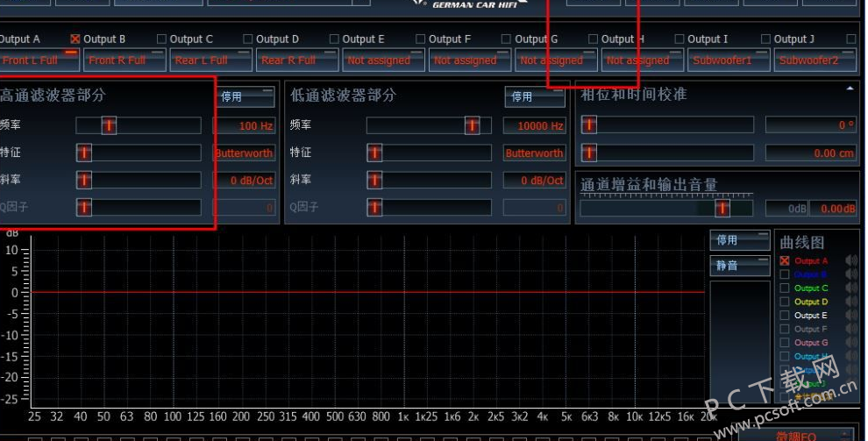
Task: Click the high-pass frequency slider handle
Action: coord(109,125)
